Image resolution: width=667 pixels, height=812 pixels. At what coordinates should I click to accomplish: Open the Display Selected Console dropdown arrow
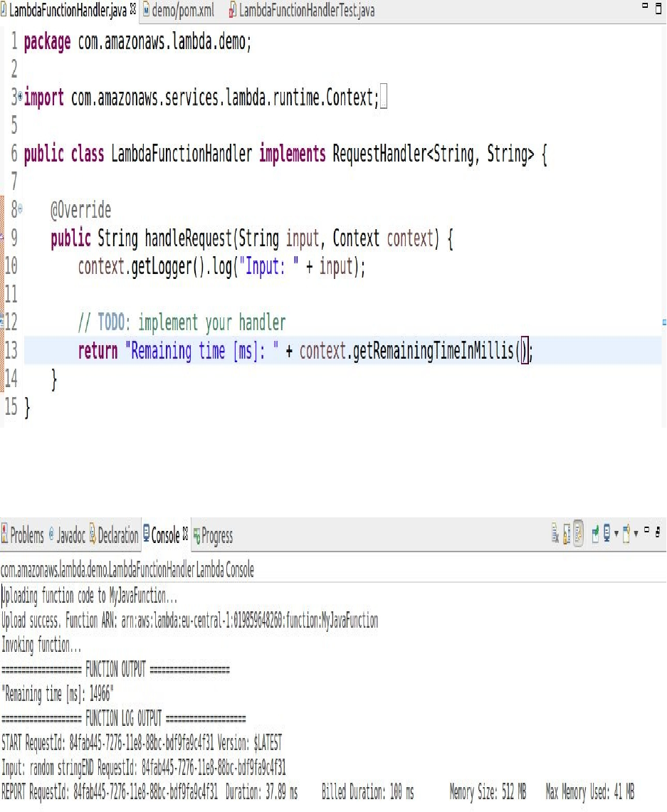(x=616, y=533)
